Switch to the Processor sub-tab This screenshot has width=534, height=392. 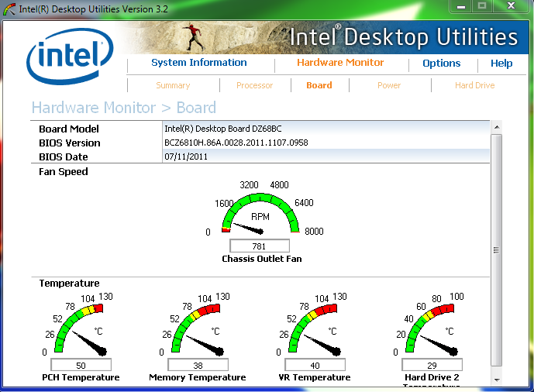pyautogui.click(x=255, y=85)
